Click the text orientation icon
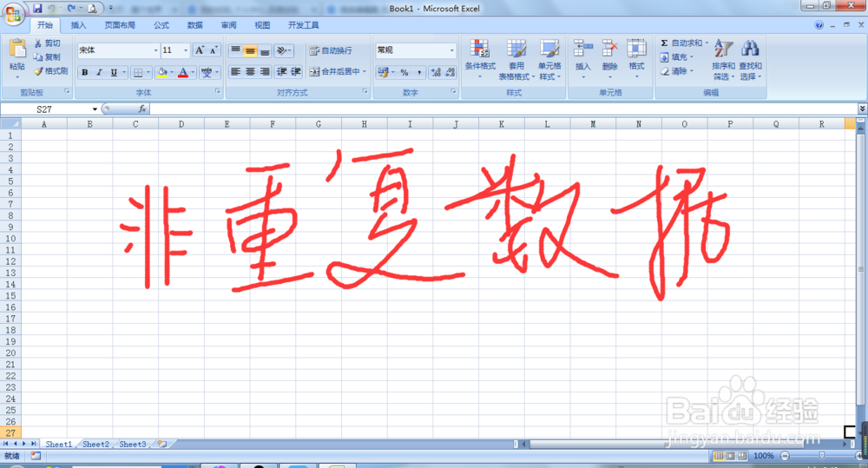This screenshot has width=868, height=468. click(282, 51)
